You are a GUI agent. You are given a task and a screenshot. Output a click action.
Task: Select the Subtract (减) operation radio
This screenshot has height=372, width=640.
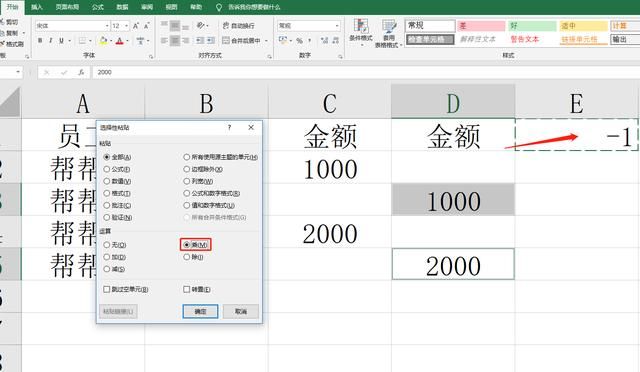pyautogui.click(x=107, y=269)
